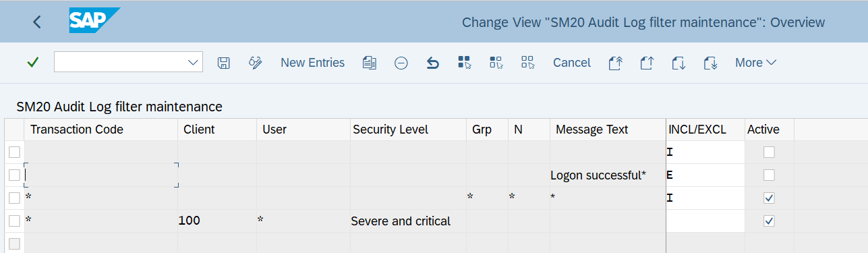Uncheck Active for the client 100 row

(770, 221)
